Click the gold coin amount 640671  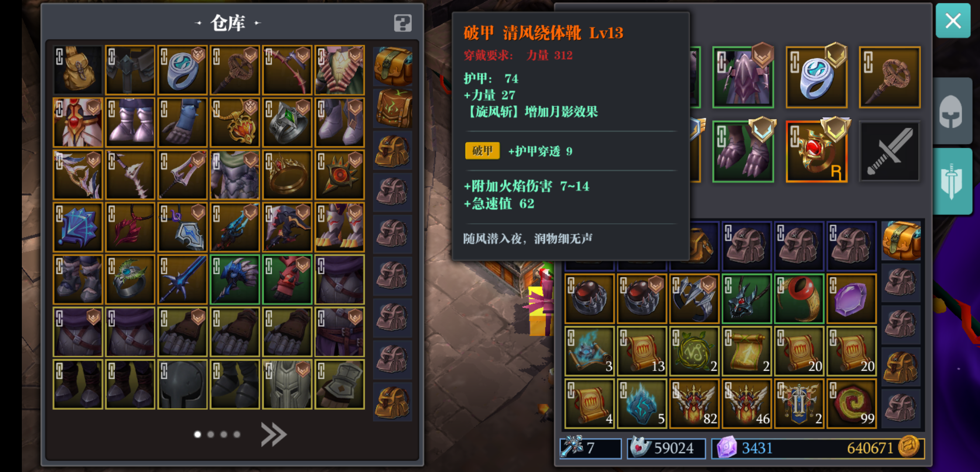coord(870,448)
